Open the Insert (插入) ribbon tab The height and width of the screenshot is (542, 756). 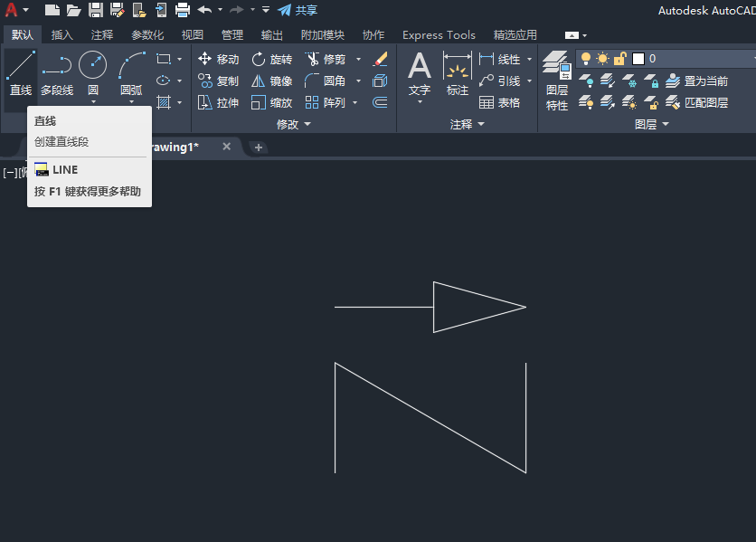pyautogui.click(x=62, y=34)
